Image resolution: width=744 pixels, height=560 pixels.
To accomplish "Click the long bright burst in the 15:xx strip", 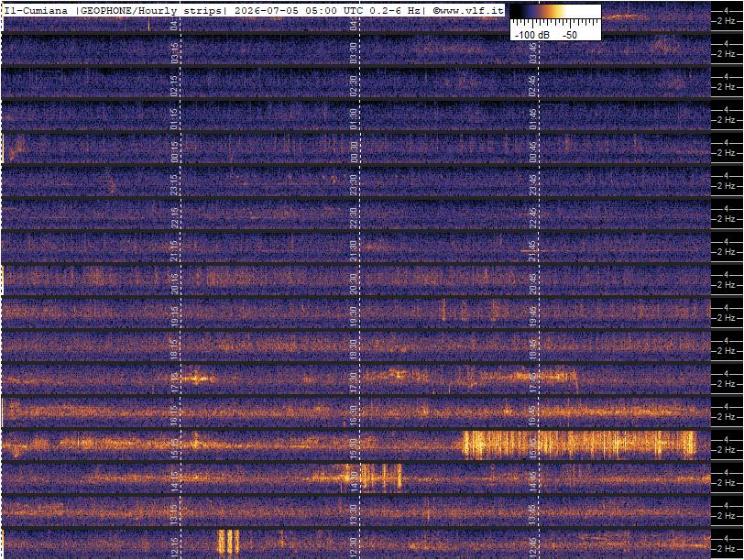I will pyautogui.click(x=580, y=445).
